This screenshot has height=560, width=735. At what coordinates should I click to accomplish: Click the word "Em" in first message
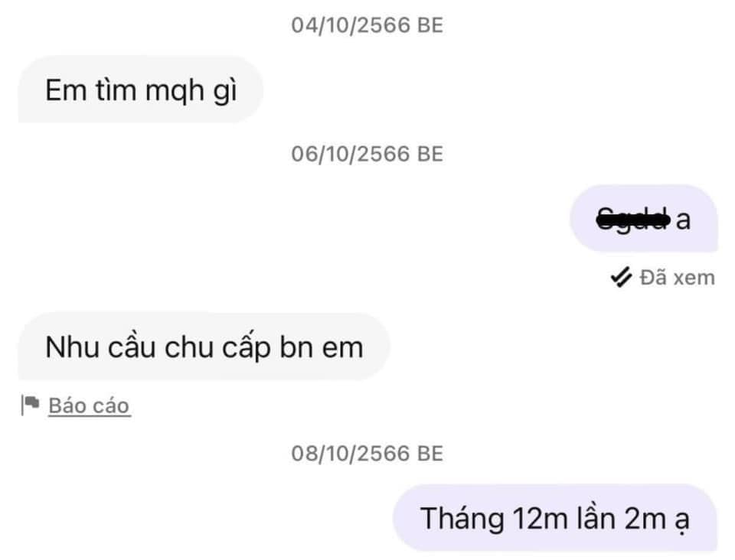click(x=65, y=90)
